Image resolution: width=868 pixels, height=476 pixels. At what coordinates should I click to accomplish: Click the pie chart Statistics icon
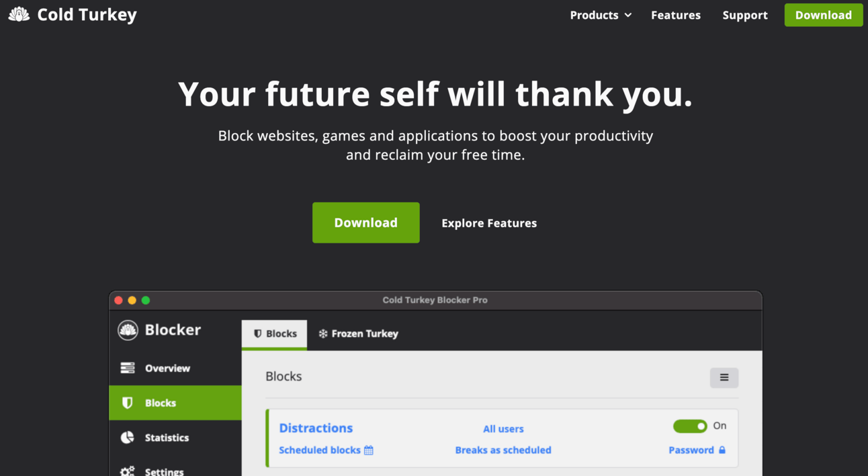[127, 438]
